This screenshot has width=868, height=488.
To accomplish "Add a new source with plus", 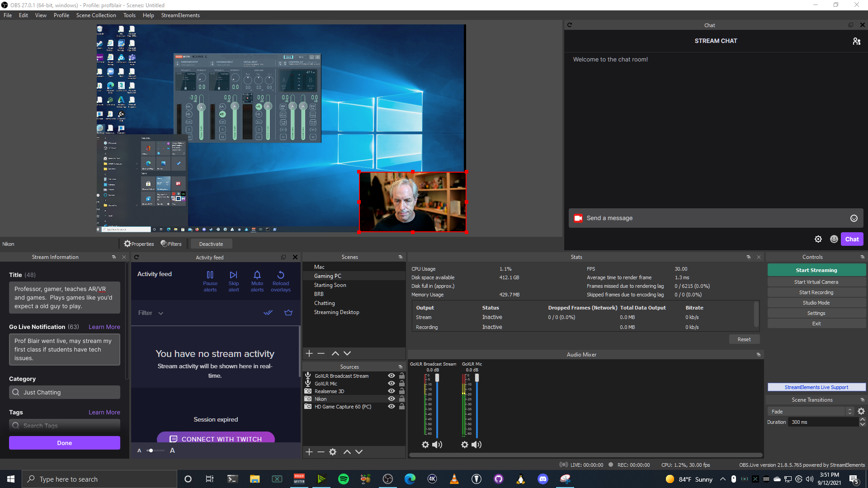I will 309,452.
